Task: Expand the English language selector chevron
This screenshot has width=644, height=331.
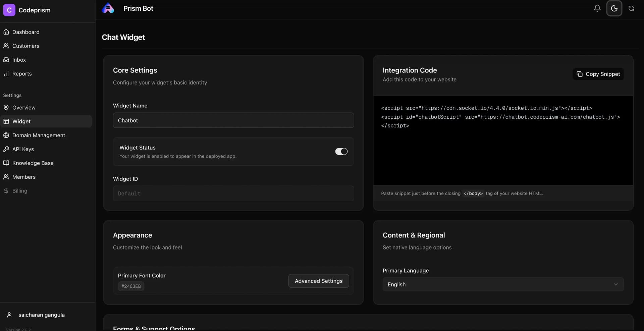Action: (x=616, y=284)
